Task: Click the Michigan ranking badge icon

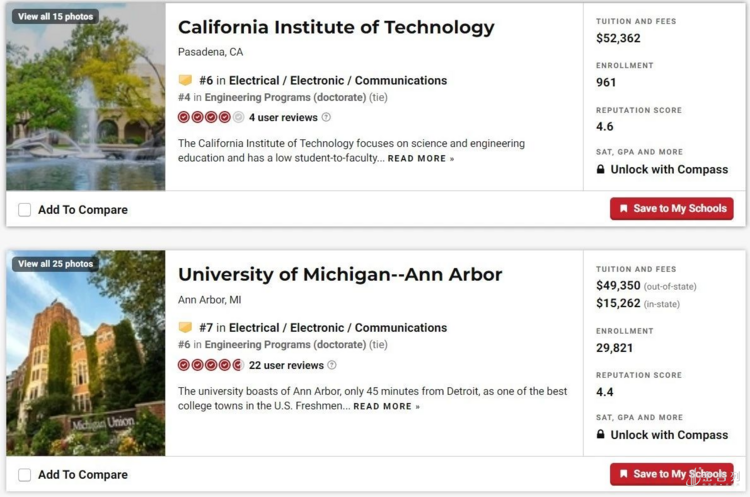Action: 185,327
